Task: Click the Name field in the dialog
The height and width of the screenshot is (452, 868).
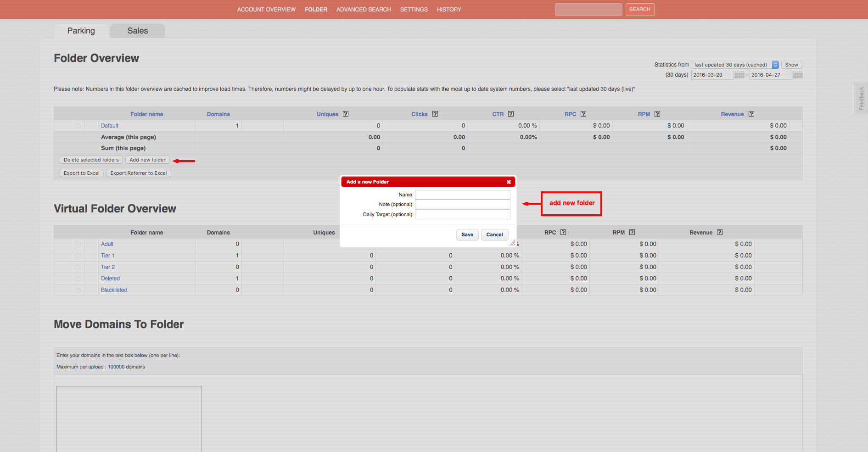Action: (x=462, y=195)
